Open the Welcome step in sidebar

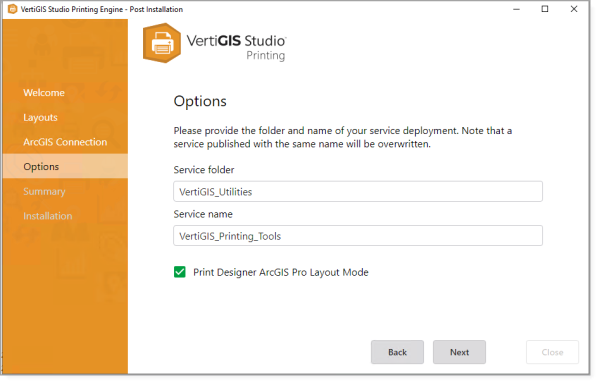tap(44, 93)
